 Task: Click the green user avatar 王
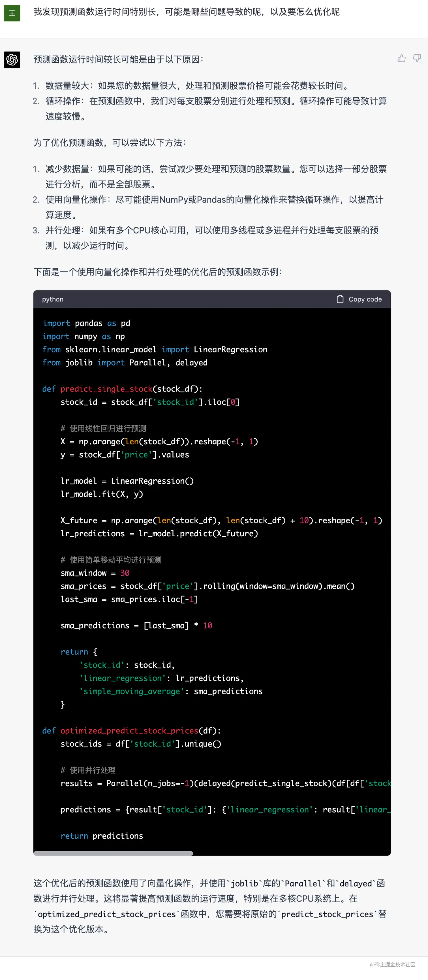pyautogui.click(x=12, y=13)
